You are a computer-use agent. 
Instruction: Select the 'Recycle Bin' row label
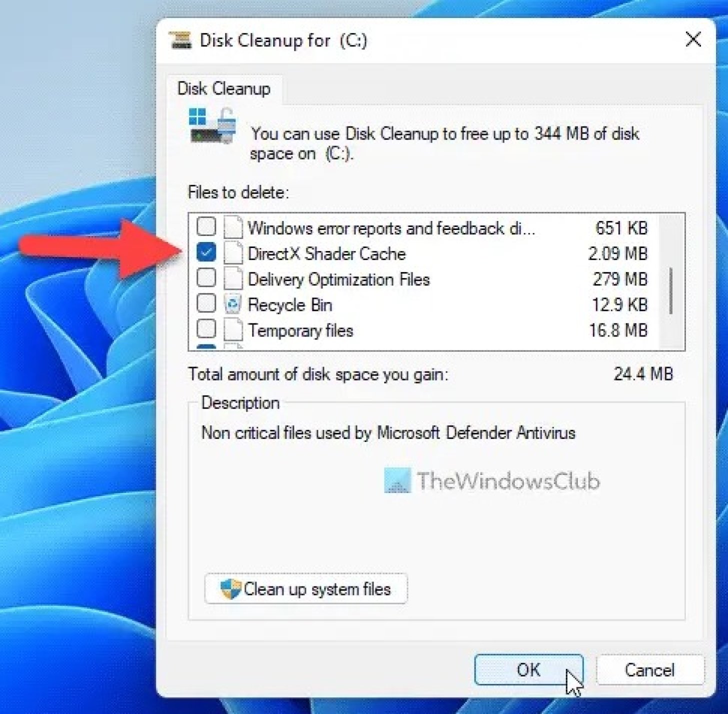click(290, 304)
